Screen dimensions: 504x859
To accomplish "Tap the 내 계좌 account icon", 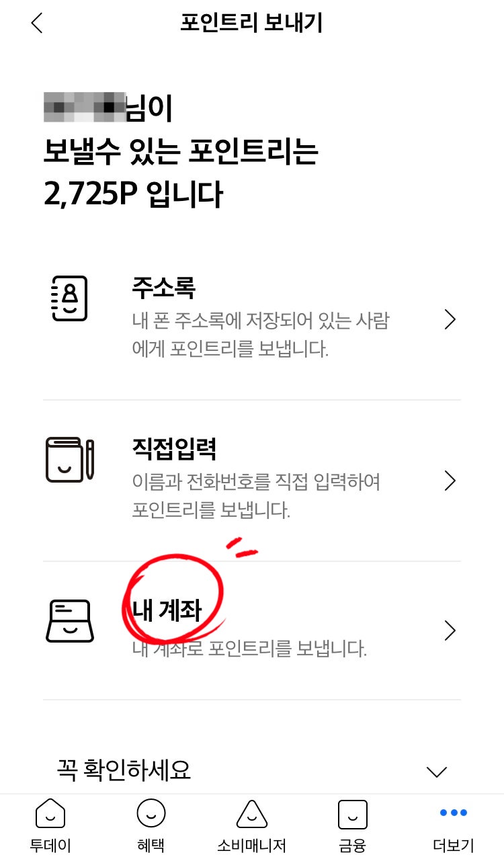I will [x=70, y=621].
